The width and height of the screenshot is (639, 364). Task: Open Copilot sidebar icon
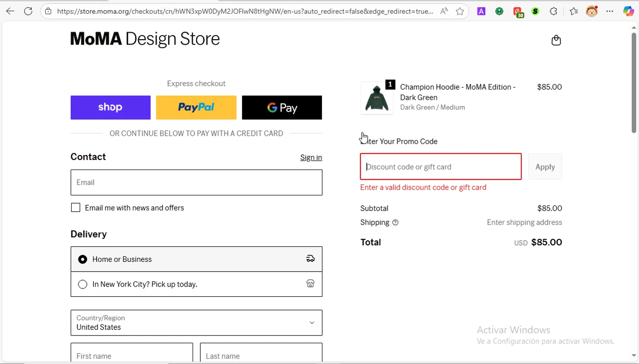[628, 11]
